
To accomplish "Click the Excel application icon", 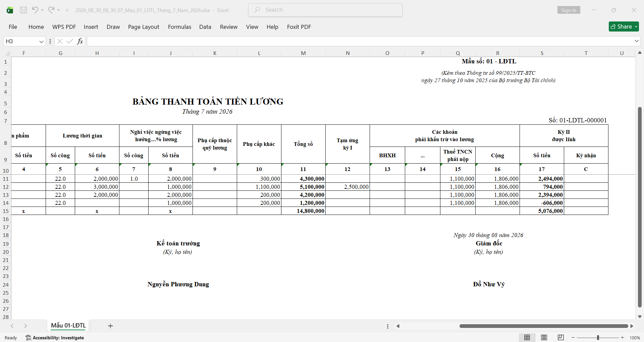I will click(x=10, y=10).
